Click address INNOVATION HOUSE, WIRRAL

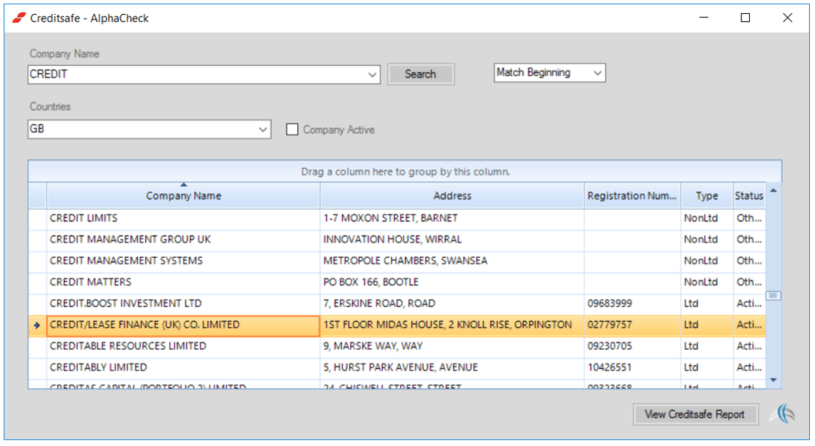click(x=392, y=240)
